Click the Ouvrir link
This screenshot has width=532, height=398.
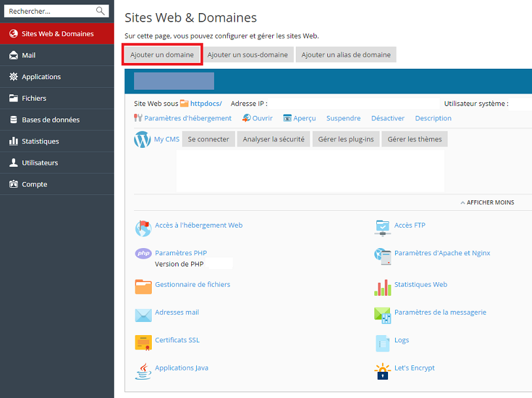point(262,118)
